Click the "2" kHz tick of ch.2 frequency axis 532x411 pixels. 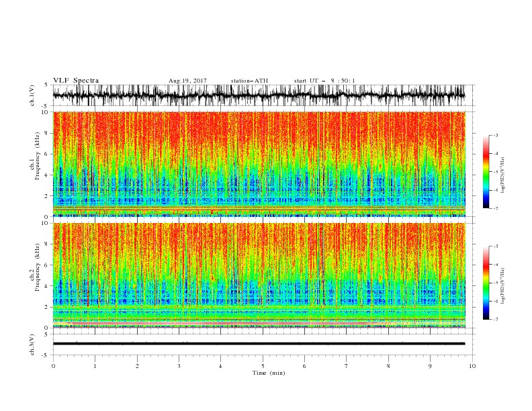(x=47, y=307)
